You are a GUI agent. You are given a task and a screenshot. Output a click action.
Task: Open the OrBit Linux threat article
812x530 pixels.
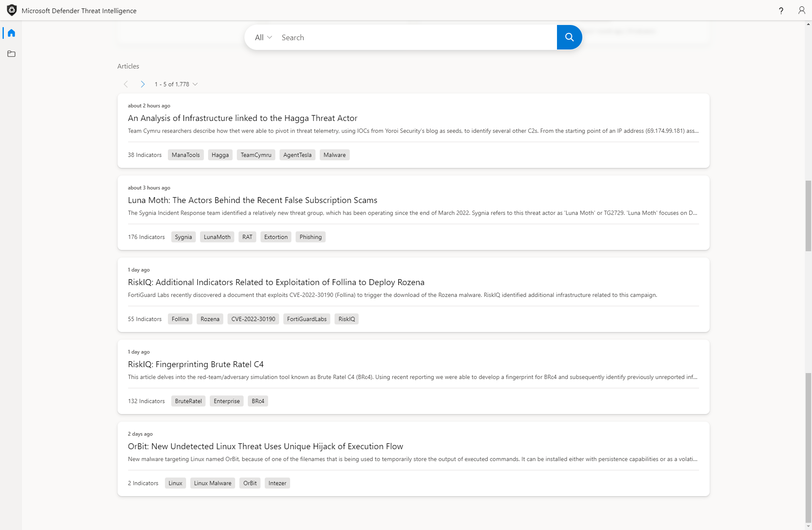(266, 446)
